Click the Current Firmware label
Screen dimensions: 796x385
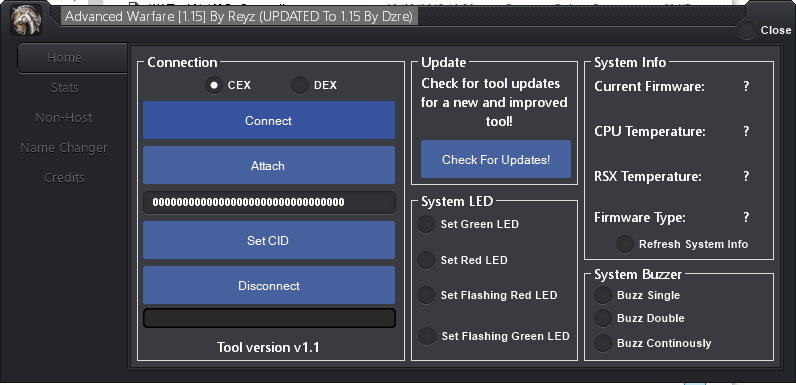tap(649, 87)
